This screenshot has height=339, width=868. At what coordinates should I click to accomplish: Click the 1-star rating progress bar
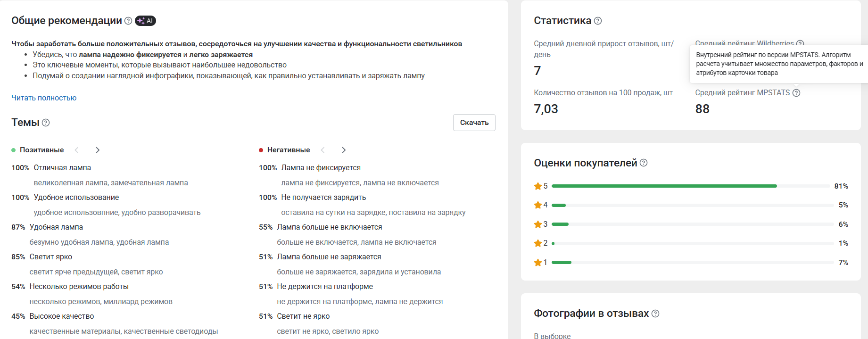(692, 263)
